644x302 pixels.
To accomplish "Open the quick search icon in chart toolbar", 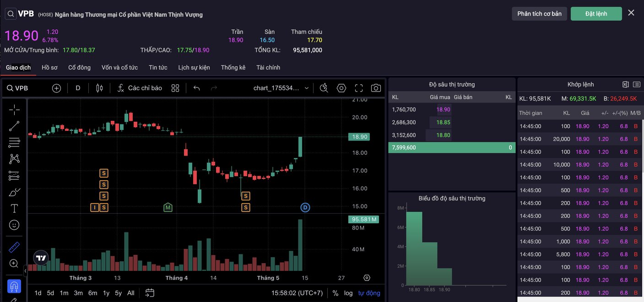I will [x=324, y=88].
